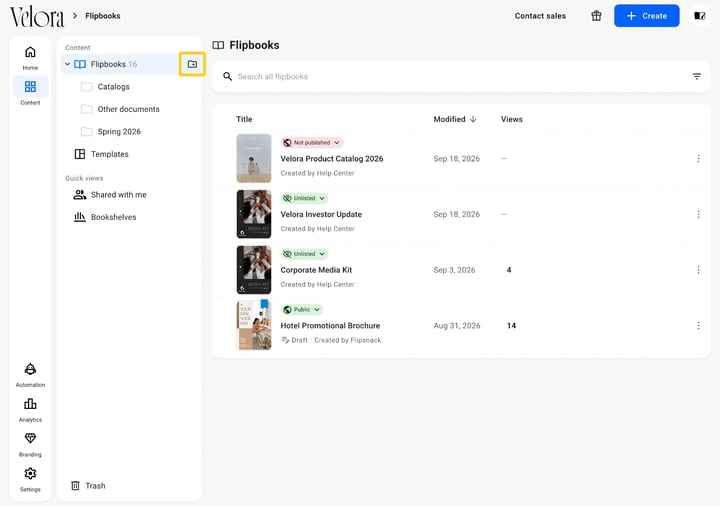
Task: Open the Analytics bar chart icon
Action: pos(30,404)
